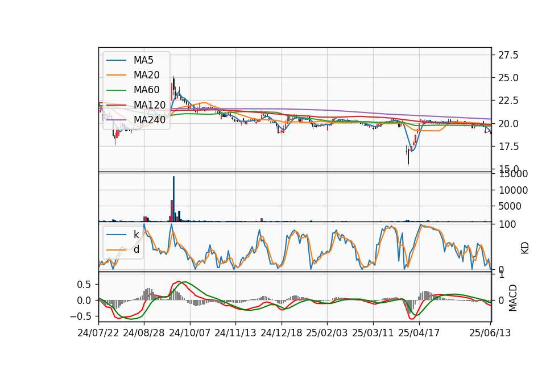Click the KD axis title

[x=525, y=248]
